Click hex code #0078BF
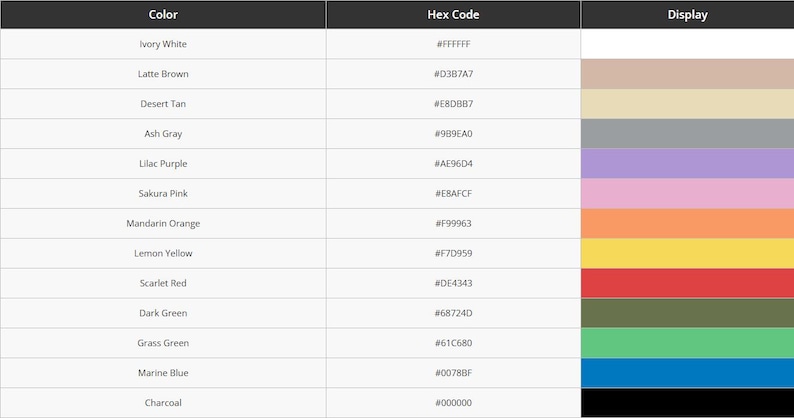794x418 pixels. 453,373
